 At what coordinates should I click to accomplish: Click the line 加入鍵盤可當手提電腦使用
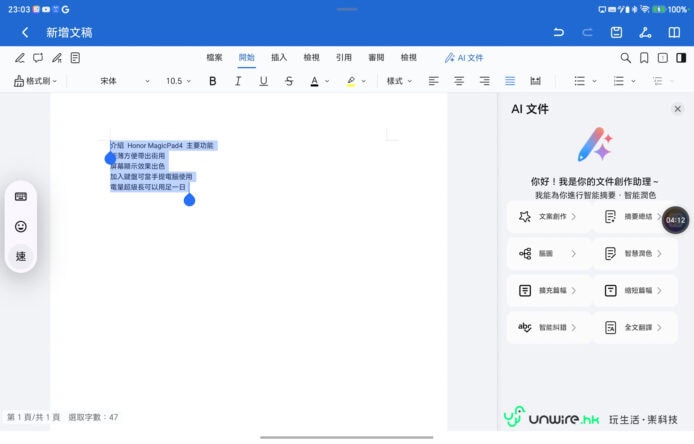pos(151,177)
